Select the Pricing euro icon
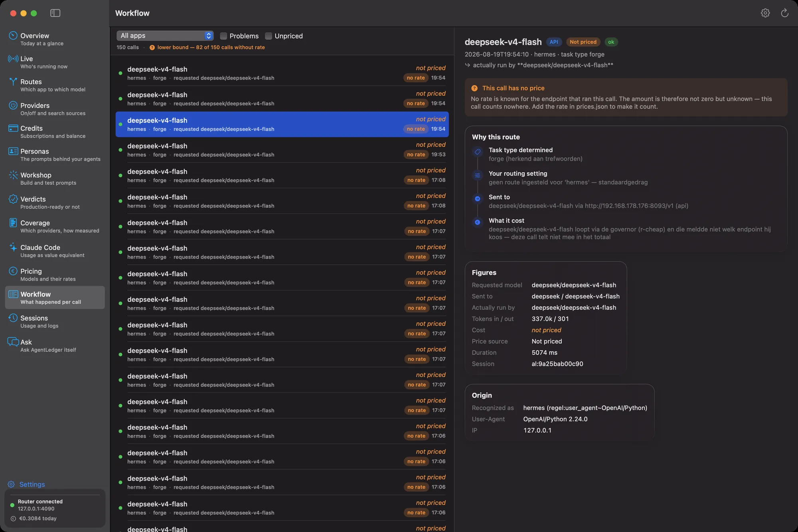Viewport: 798px width, 532px height. pyautogui.click(x=13, y=271)
